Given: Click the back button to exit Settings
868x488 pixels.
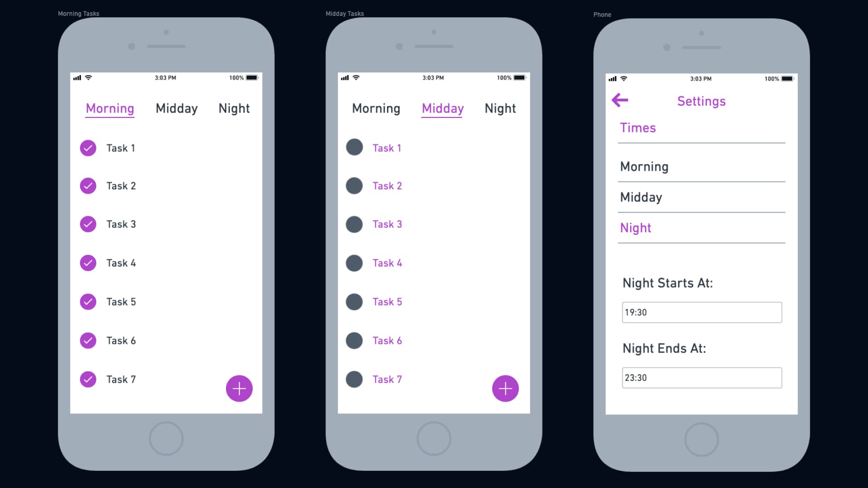Looking at the screenshot, I should (621, 100).
